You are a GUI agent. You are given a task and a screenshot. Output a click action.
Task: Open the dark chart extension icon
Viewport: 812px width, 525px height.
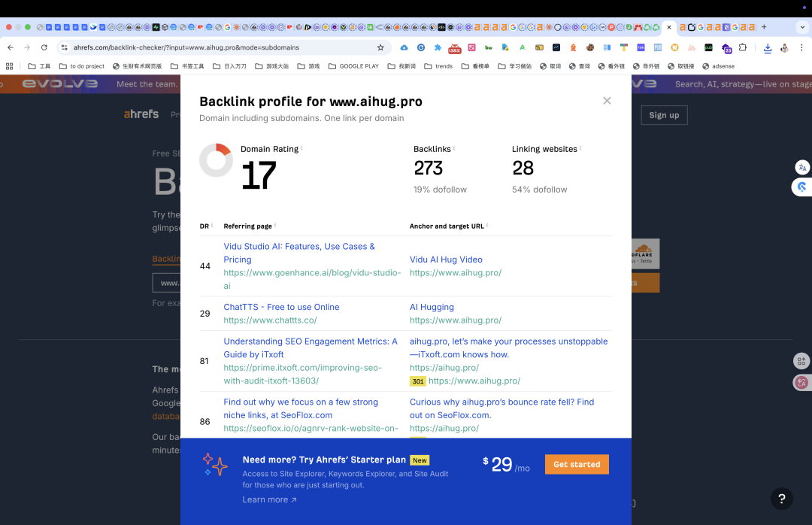pyautogui.click(x=556, y=47)
